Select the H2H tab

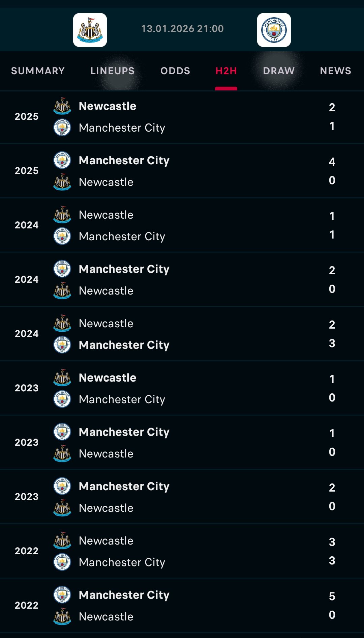(226, 71)
